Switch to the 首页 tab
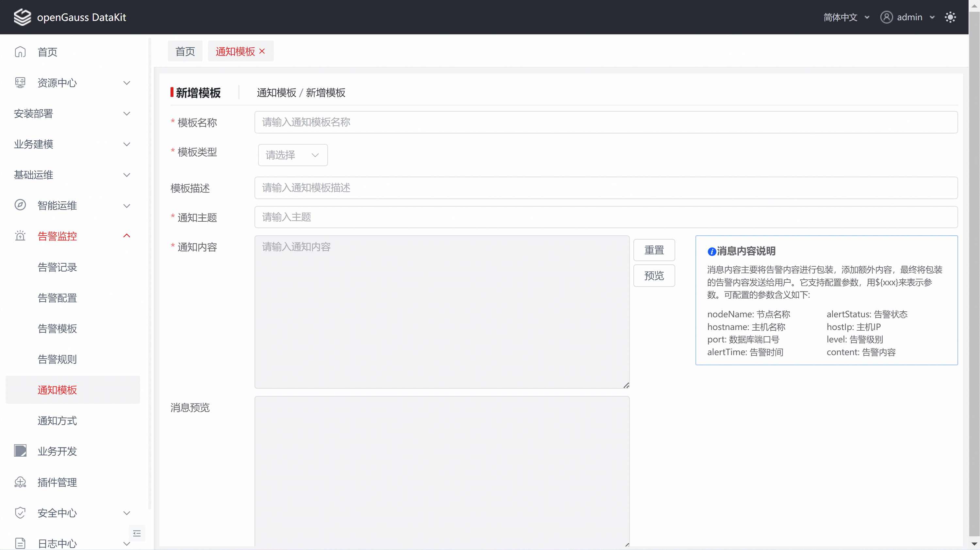This screenshot has width=980, height=550. coord(185,51)
